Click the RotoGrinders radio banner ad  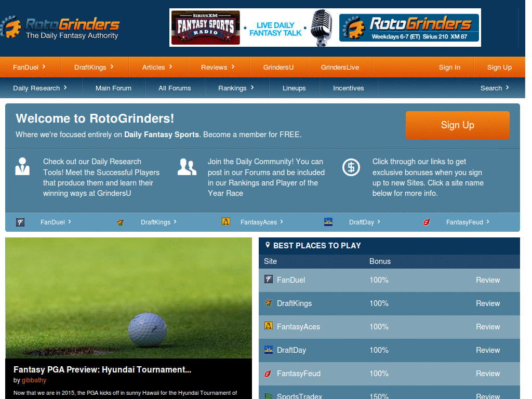click(325, 28)
